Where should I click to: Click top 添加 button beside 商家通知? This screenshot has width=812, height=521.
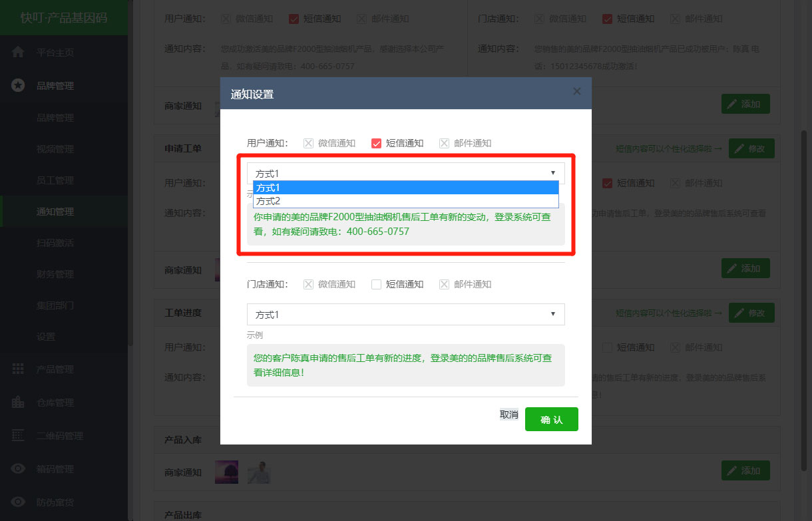coord(745,104)
